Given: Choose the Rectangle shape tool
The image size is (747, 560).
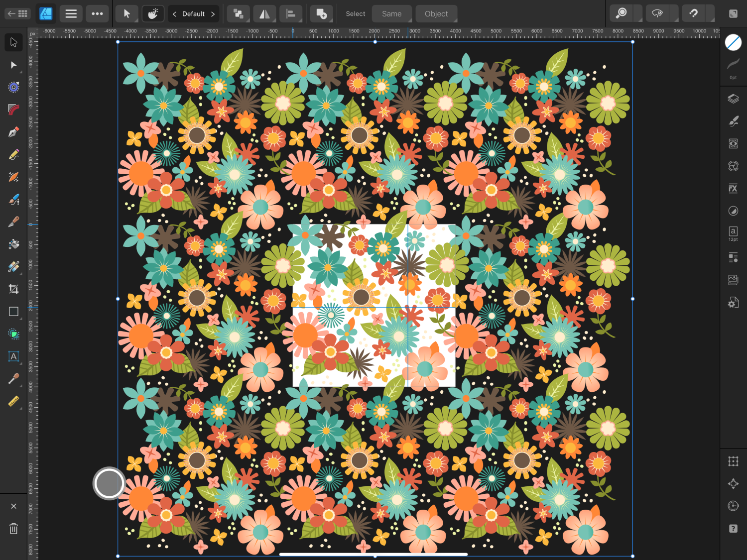Looking at the screenshot, I should (x=13, y=312).
